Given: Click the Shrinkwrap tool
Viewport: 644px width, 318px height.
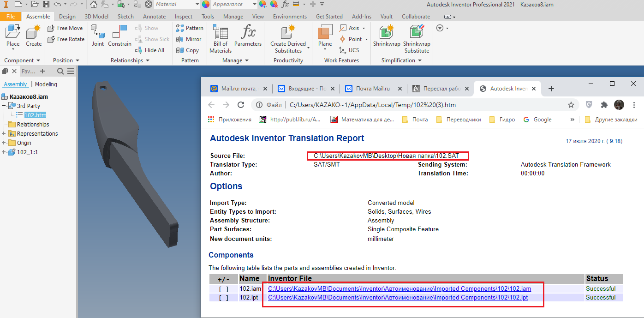Looking at the screenshot, I should click(387, 36).
